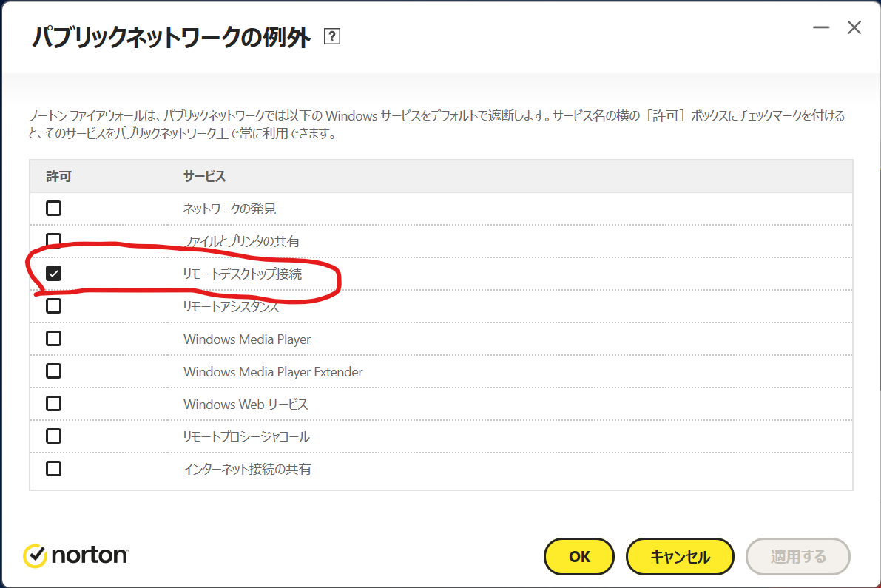Select the インターネット接続の共有 label
The image size is (881, 588).
pyautogui.click(x=246, y=470)
